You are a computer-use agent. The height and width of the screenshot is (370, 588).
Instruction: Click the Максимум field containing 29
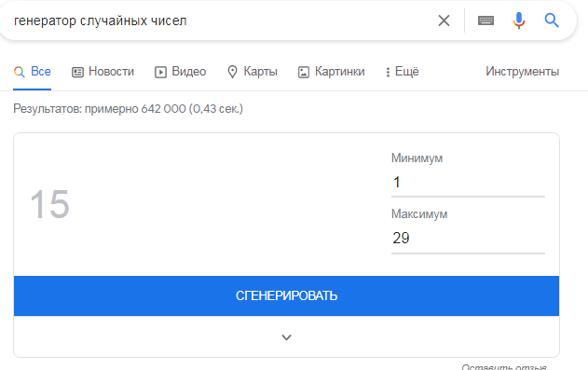pyautogui.click(x=468, y=239)
